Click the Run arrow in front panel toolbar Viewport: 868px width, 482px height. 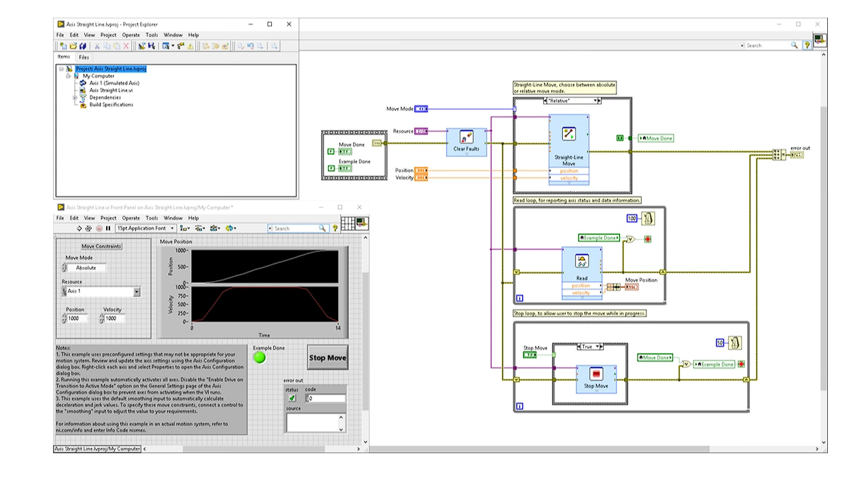[80, 228]
